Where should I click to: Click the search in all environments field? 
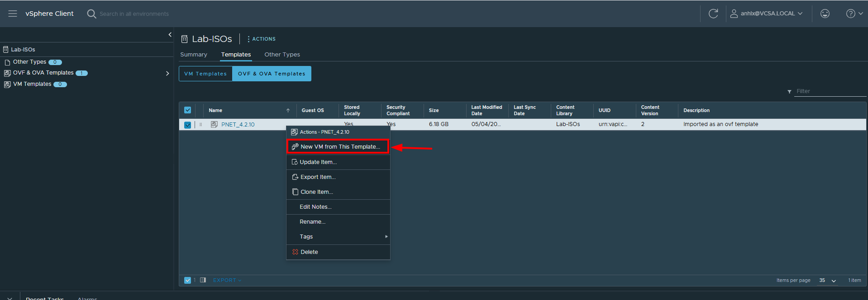tap(134, 14)
